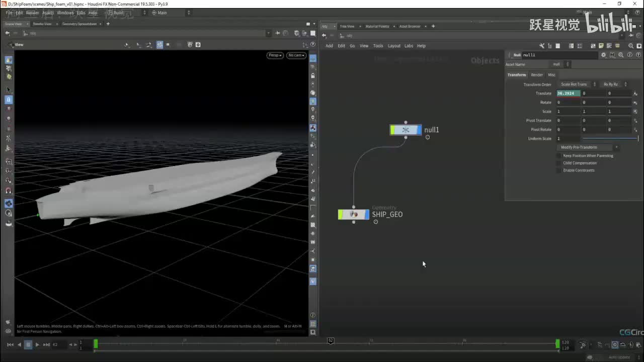Image resolution: width=644 pixels, height=362 pixels.
Task: Adjust the Uniform Scale slider
Action: click(x=610, y=138)
